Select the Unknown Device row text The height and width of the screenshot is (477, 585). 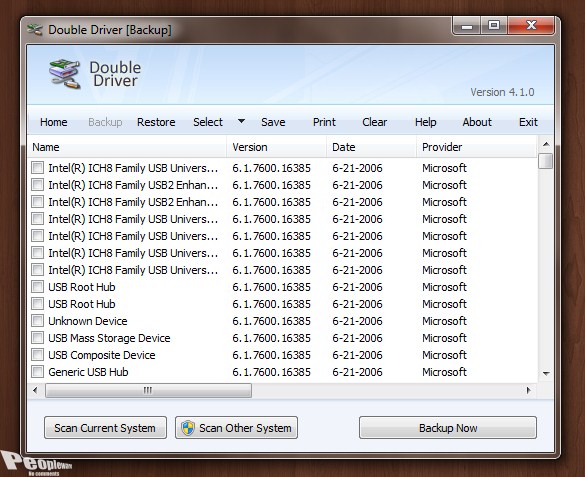[x=88, y=321]
